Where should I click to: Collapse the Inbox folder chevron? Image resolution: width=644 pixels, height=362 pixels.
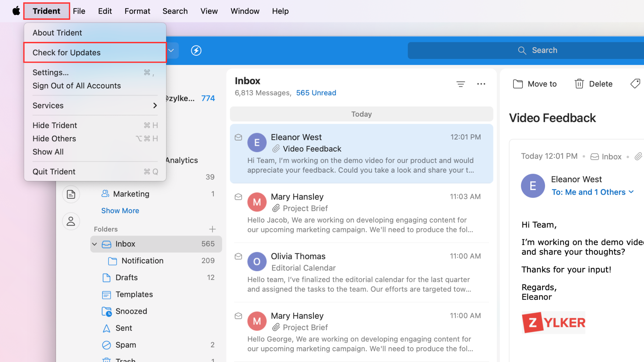(x=95, y=244)
